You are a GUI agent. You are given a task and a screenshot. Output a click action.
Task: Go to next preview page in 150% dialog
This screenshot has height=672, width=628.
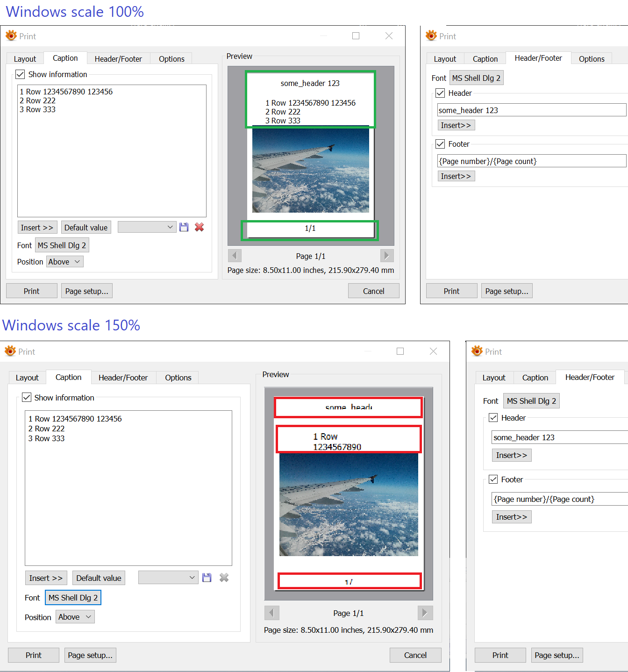[425, 613]
